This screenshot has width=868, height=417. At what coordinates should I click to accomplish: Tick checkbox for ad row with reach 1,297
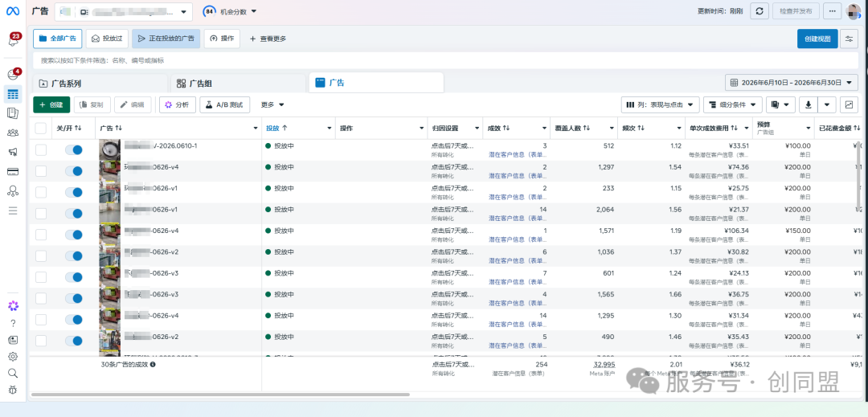pyautogui.click(x=41, y=171)
